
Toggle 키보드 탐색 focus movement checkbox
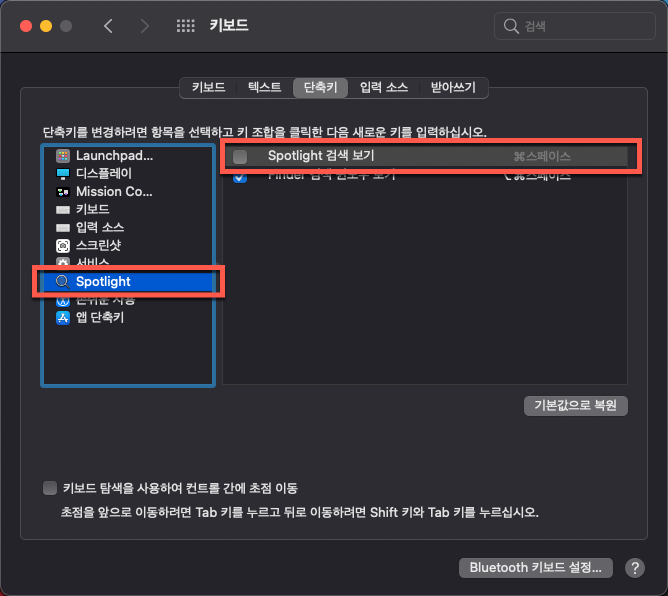50,488
